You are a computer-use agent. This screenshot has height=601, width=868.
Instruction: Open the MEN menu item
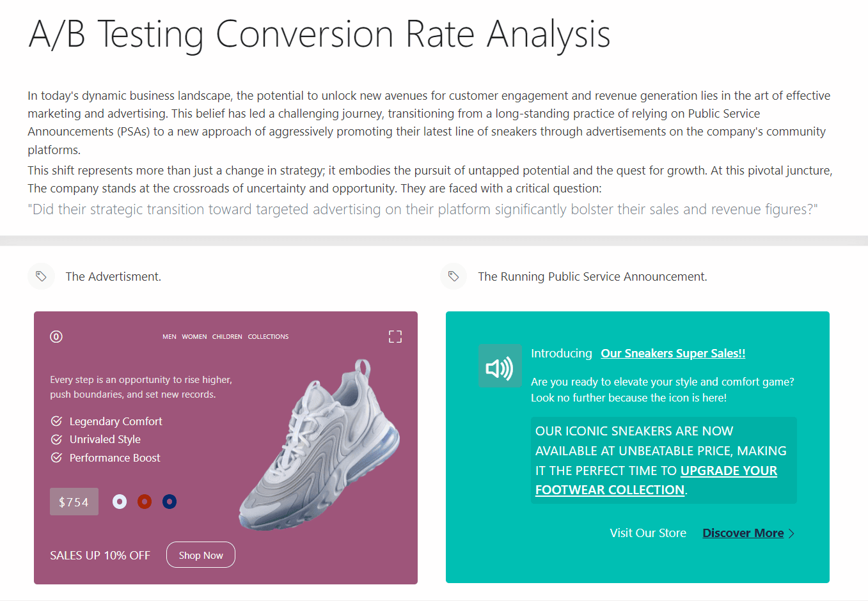[170, 337]
